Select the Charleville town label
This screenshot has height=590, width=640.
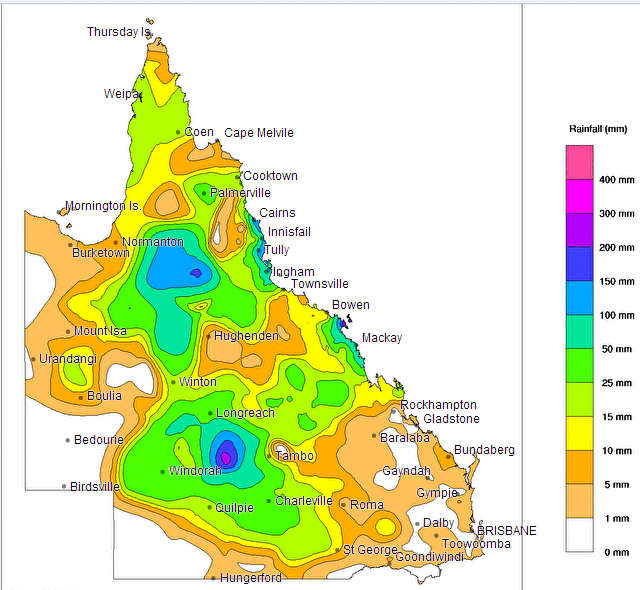(x=303, y=501)
